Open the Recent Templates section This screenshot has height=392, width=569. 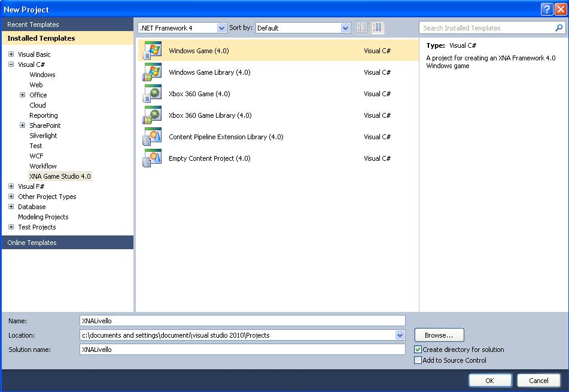[68, 24]
